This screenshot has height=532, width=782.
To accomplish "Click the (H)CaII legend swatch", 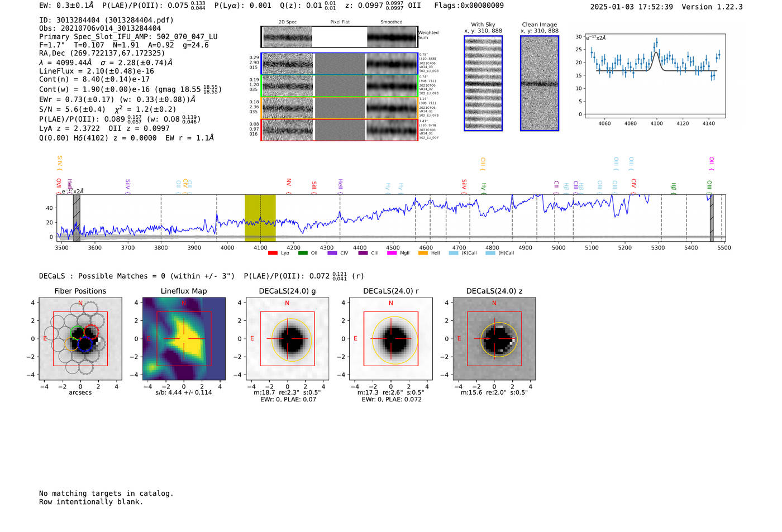I will [x=490, y=253].
